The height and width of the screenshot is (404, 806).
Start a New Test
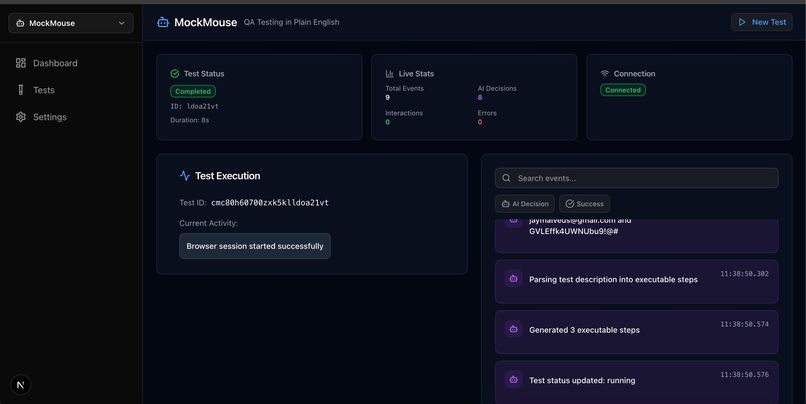(x=762, y=22)
